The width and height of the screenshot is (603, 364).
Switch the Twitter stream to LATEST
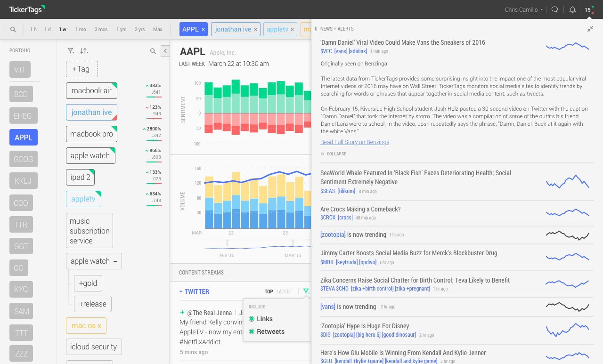coord(284,291)
